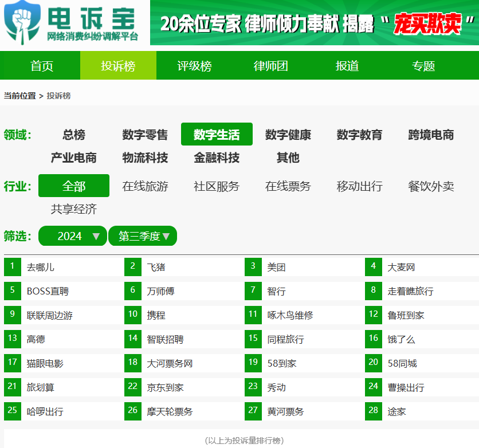Open the 2024 year dropdown

[x=73, y=236]
